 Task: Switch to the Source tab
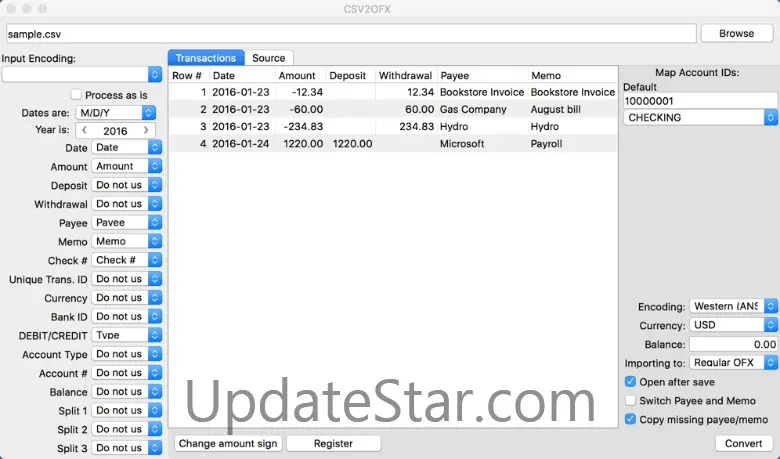point(269,58)
